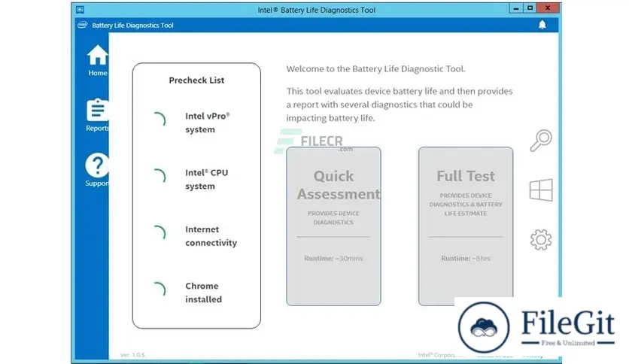
Task: Start the Quick Assessment test
Action: point(333,226)
